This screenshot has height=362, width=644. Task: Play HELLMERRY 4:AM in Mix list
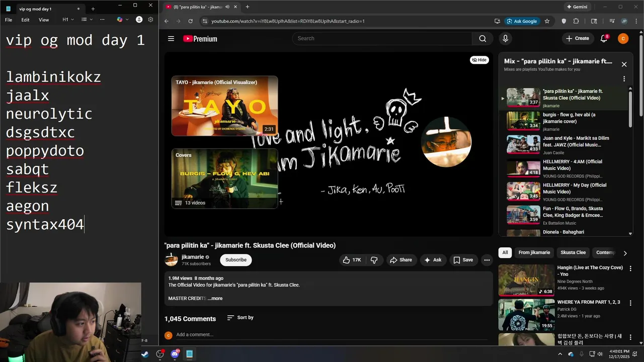point(563,169)
